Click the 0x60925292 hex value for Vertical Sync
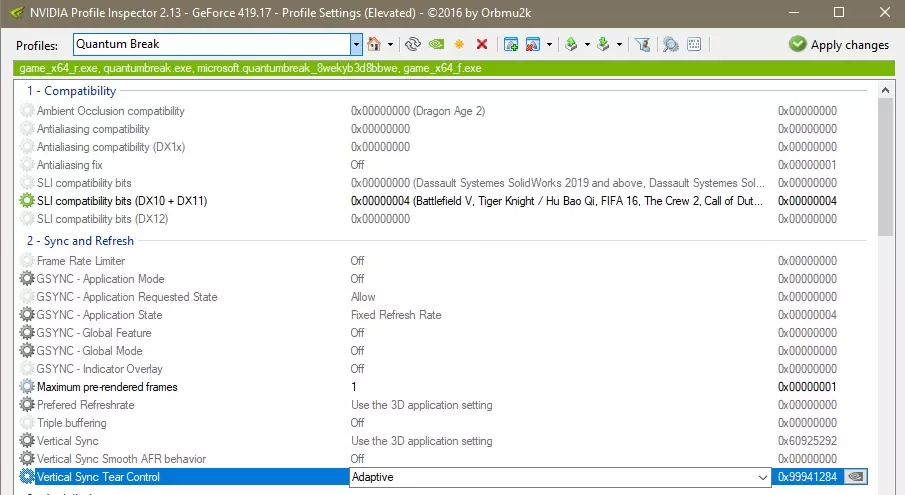Screen dimensions: 905x495 click(807, 441)
